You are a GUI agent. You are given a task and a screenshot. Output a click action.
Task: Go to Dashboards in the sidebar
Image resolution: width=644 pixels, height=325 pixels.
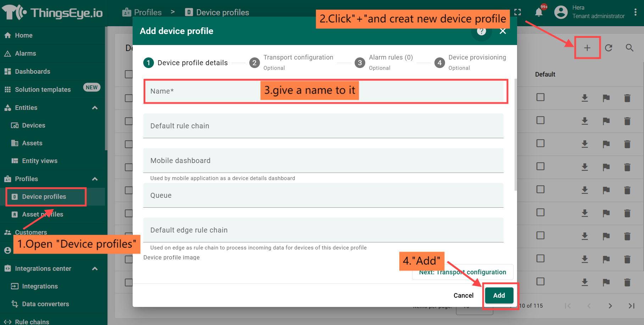[33, 72]
